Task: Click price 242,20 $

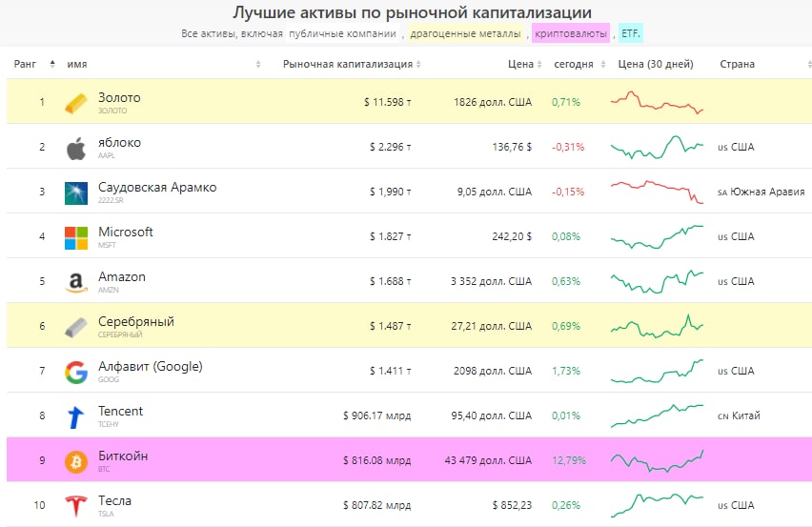Action: click(512, 236)
